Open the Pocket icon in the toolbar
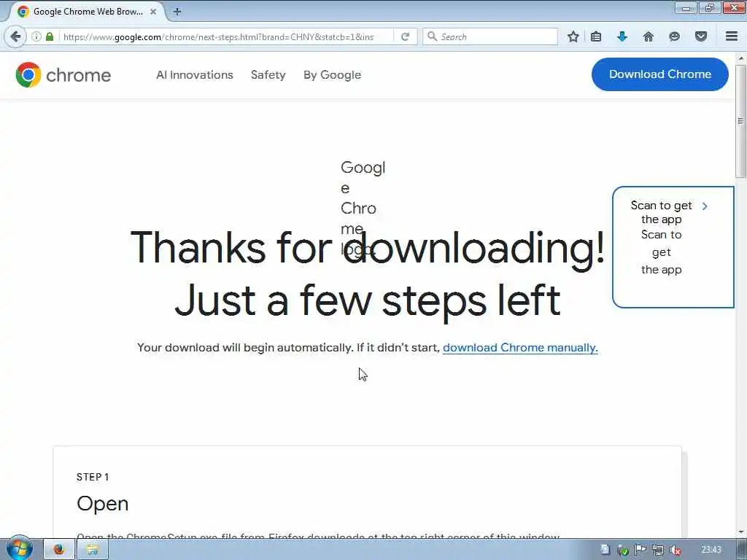The height and width of the screenshot is (560, 747). pos(701,36)
